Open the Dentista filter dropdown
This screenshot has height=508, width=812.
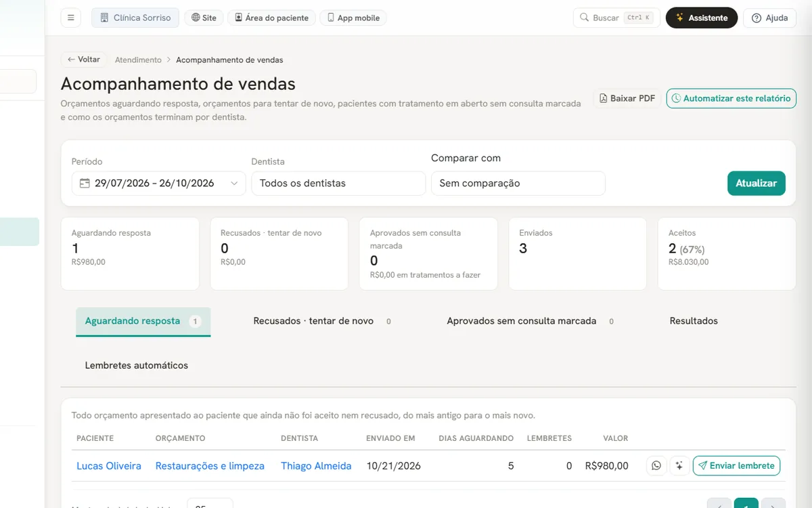click(x=338, y=183)
